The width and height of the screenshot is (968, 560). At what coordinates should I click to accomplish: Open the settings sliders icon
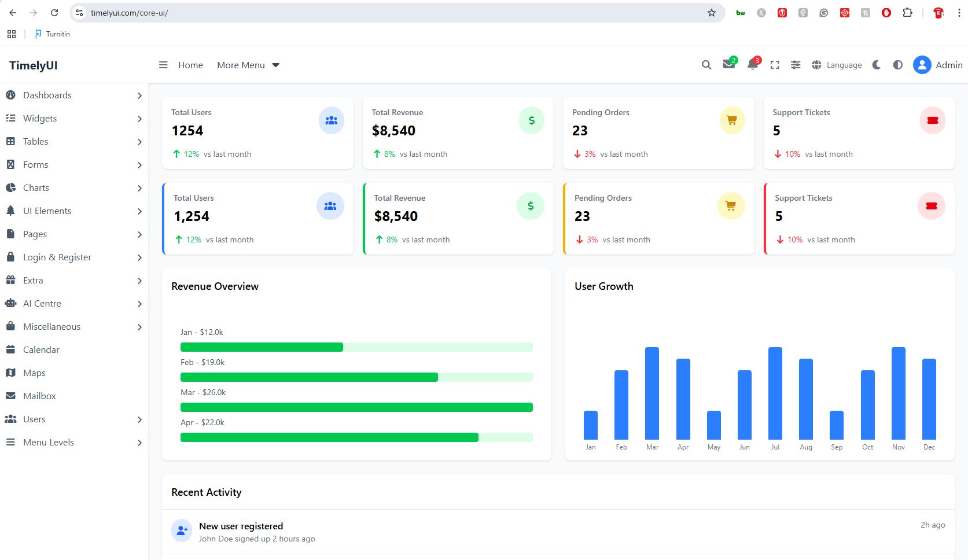click(796, 65)
